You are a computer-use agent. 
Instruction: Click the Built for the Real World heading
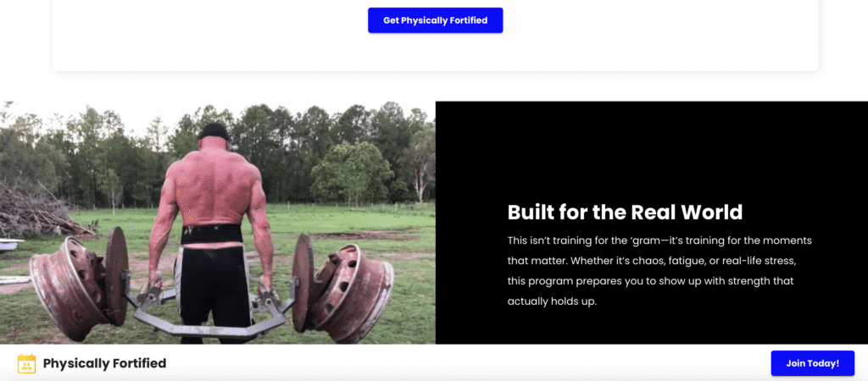pos(625,213)
